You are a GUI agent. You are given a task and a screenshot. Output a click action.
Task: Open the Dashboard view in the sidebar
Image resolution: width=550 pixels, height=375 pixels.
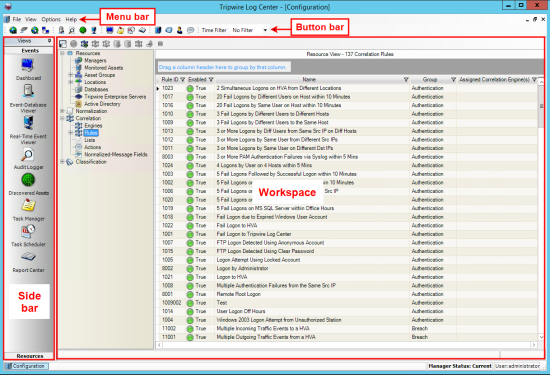pos(28,69)
